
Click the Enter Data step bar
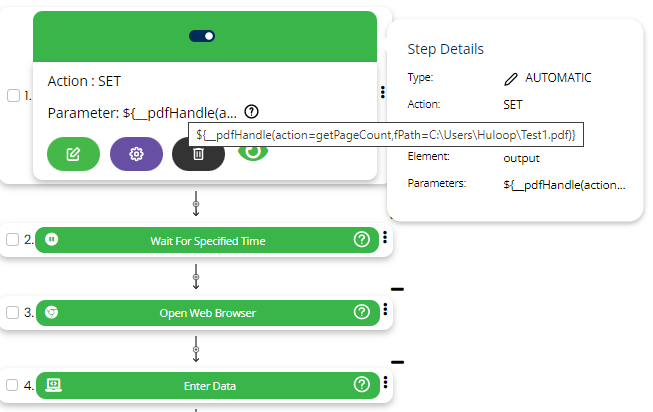pyautogui.click(x=207, y=384)
